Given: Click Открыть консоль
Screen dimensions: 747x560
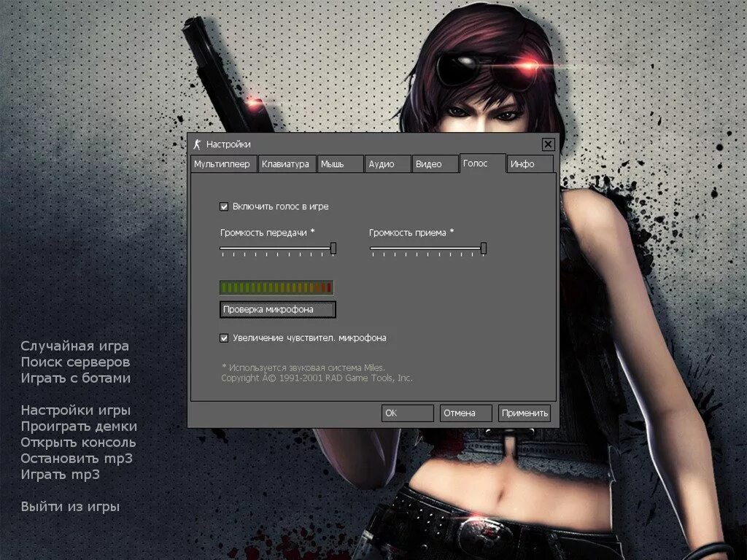Looking at the screenshot, I should [78, 443].
